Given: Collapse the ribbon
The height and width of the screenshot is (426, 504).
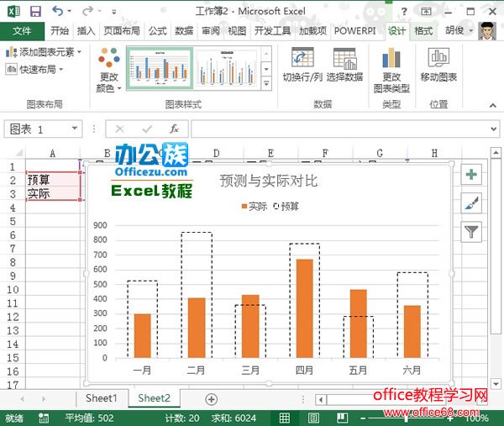Looking at the screenshot, I should coord(493,105).
